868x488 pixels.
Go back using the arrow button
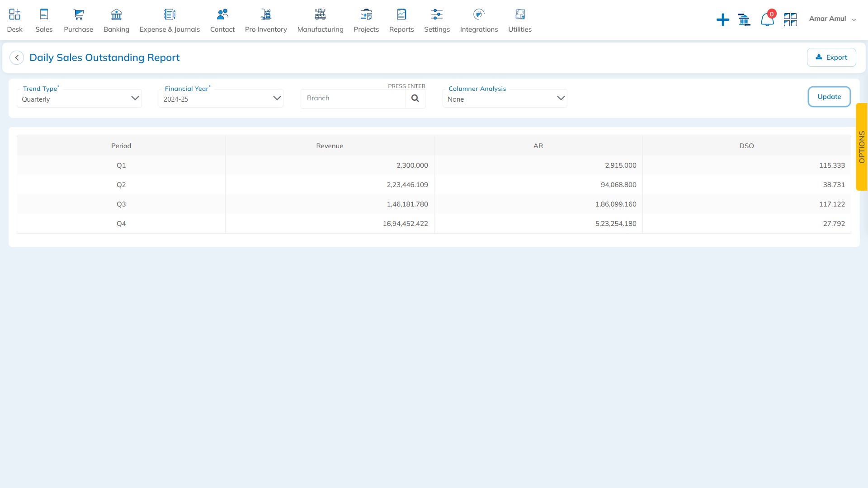17,58
